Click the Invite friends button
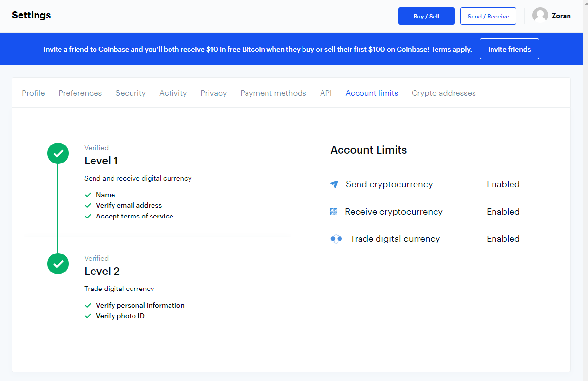Screen dimensions: 588x381 click(x=510, y=49)
